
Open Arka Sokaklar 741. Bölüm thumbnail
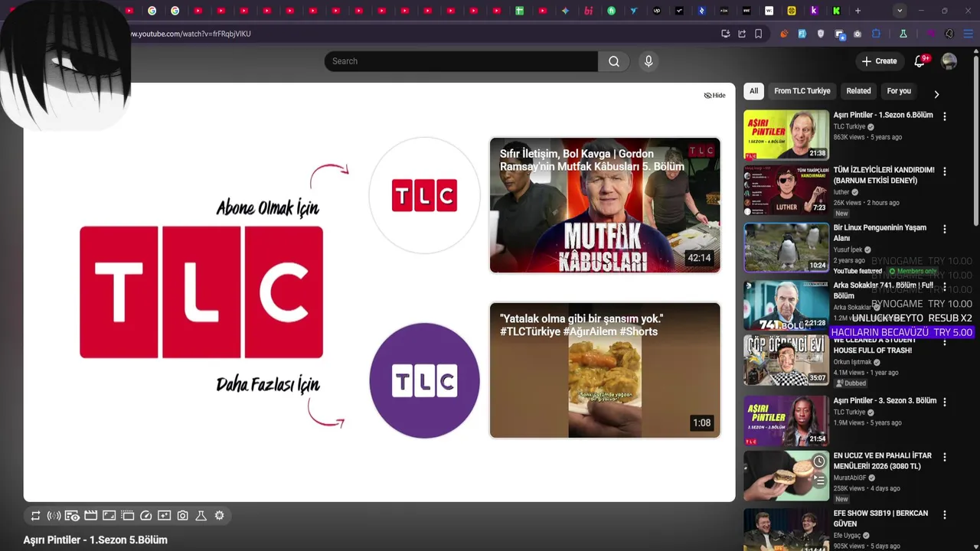pyautogui.click(x=786, y=305)
